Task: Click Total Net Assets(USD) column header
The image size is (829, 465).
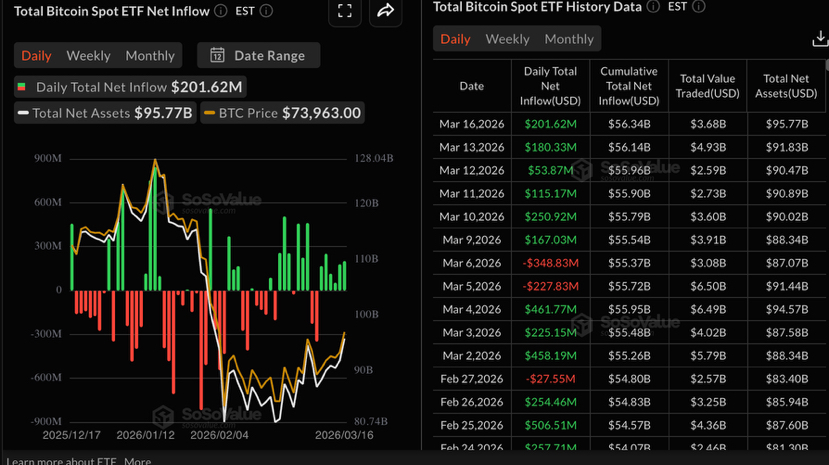Action: (x=786, y=86)
